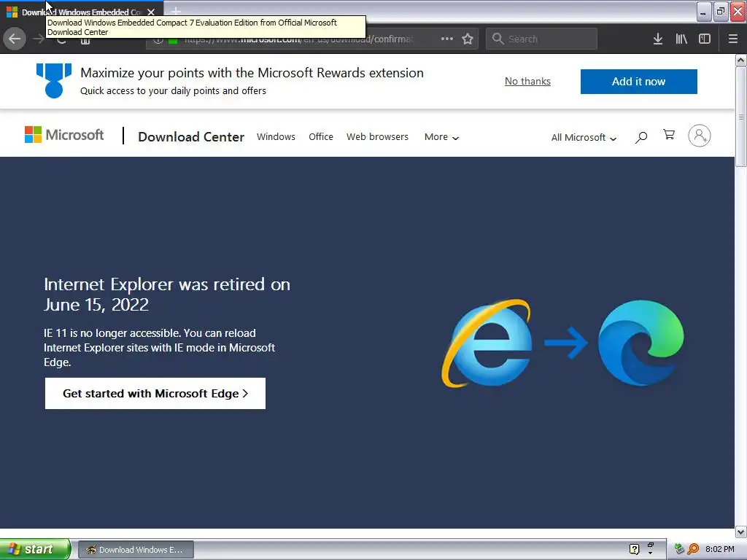The width and height of the screenshot is (747, 560).
Task: Sign in using the account avatar icon
Action: [700, 136]
